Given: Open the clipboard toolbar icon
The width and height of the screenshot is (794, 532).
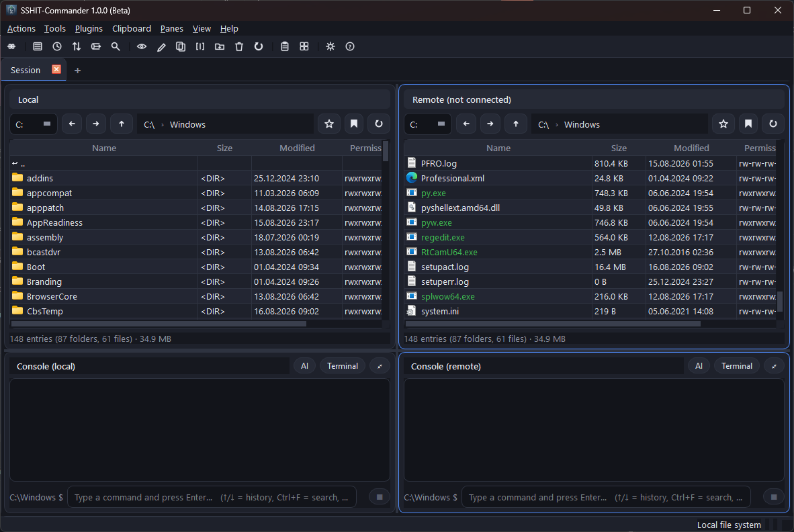Looking at the screenshot, I should pos(285,46).
